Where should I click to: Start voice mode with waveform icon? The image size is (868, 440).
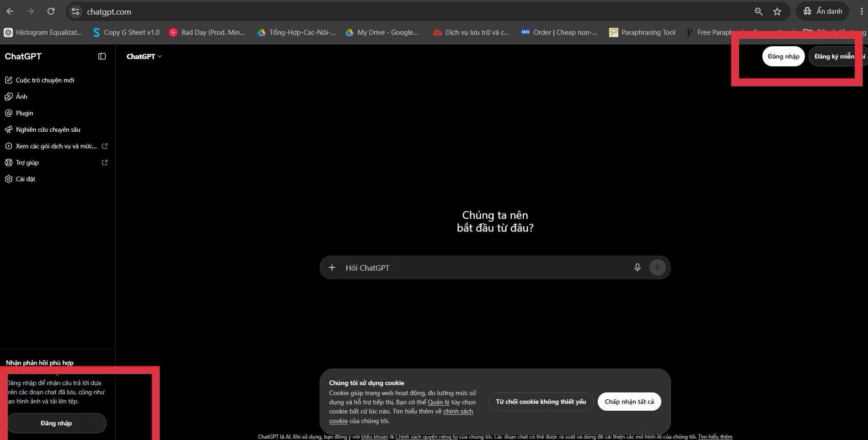click(657, 268)
